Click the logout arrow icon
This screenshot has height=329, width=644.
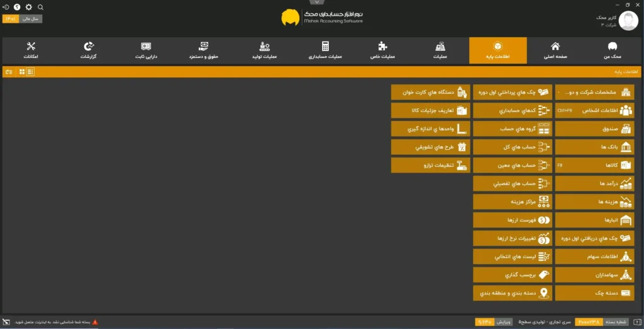pyautogui.click(x=6, y=7)
